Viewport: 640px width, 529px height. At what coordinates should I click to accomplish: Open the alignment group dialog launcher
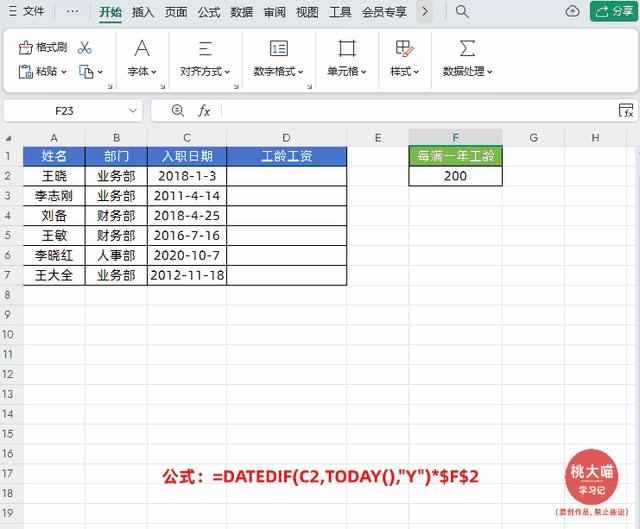click(236, 87)
